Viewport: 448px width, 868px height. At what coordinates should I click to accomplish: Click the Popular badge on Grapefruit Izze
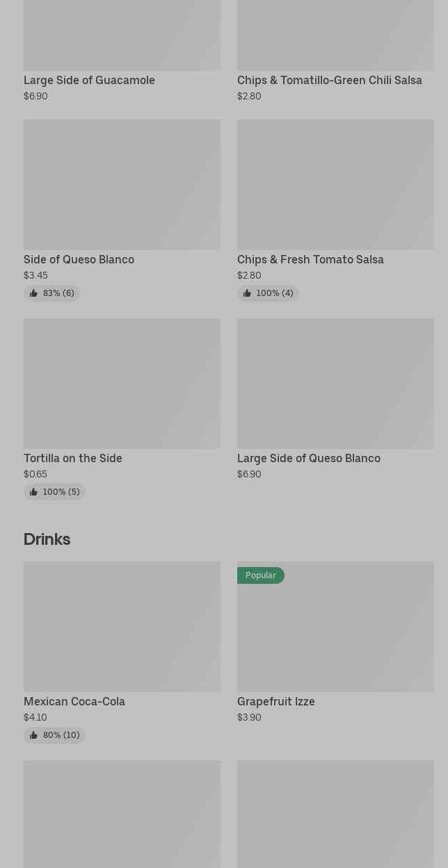(261, 575)
